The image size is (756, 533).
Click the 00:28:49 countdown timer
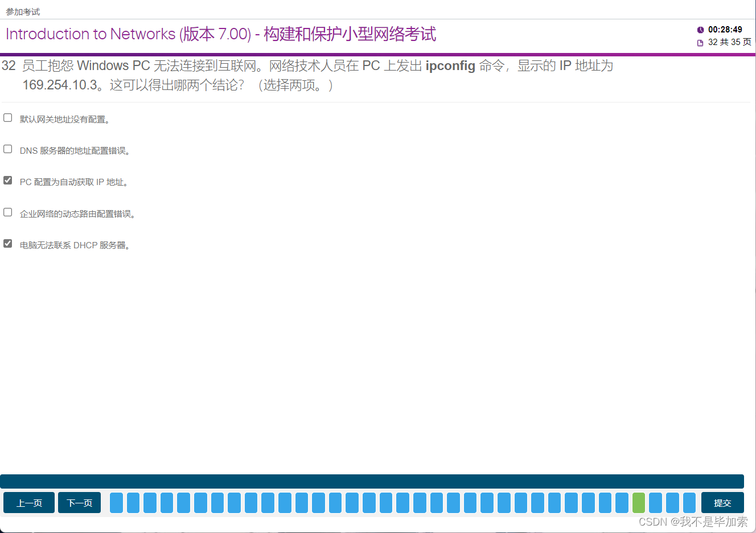tap(725, 30)
